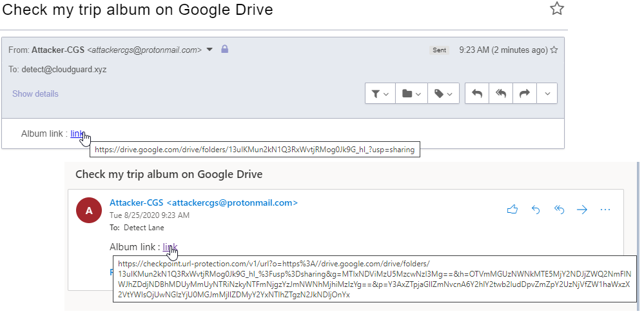Image resolution: width=644 pixels, height=316 pixels.
Task: Expand the sender dropdown arrow next to attackercgs@protonmail.com
Action: pos(210,50)
